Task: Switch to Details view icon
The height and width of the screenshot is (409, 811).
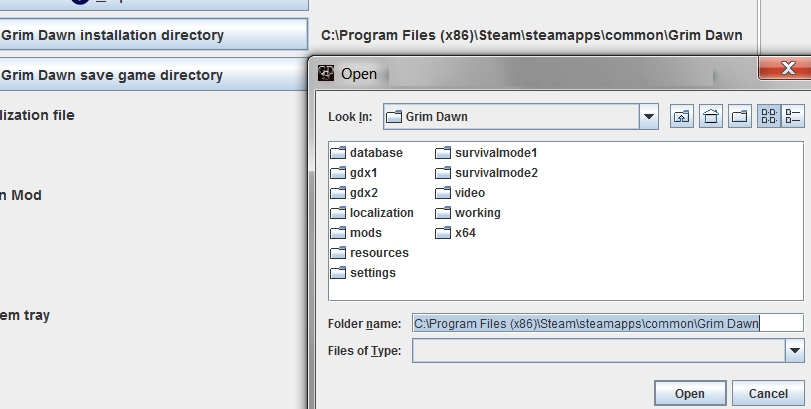Action: pos(792,116)
